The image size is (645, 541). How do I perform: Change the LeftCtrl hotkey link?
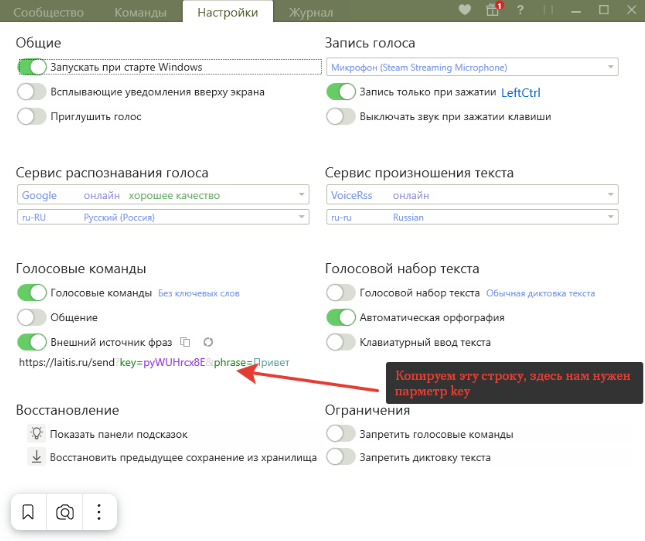(521, 93)
